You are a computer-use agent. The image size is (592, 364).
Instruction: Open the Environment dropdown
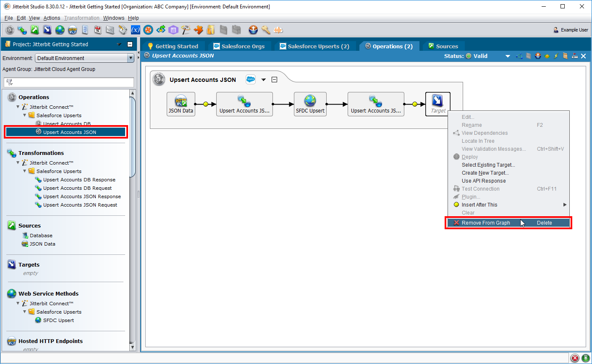click(131, 58)
